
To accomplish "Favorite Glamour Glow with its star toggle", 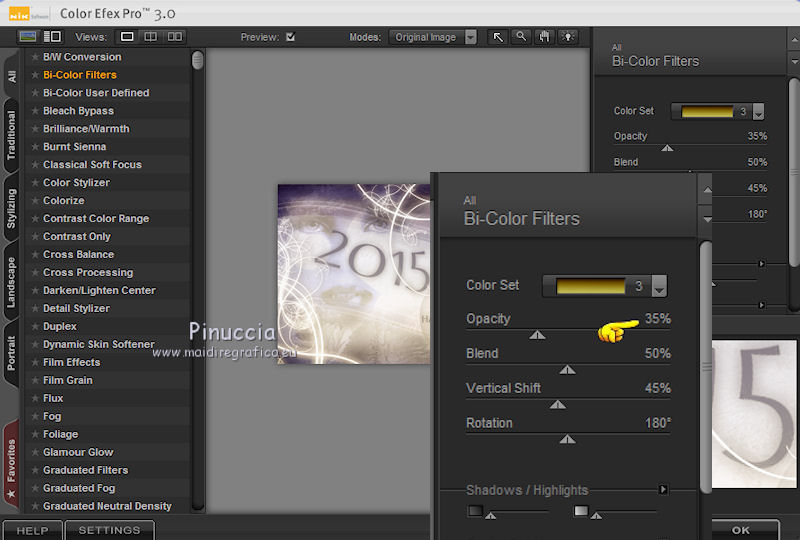I will point(35,452).
